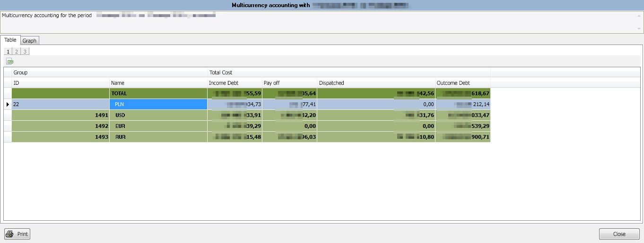Click ID cell 1493
Image resolution: width=644 pixels, height=243 pixels.
61,137
